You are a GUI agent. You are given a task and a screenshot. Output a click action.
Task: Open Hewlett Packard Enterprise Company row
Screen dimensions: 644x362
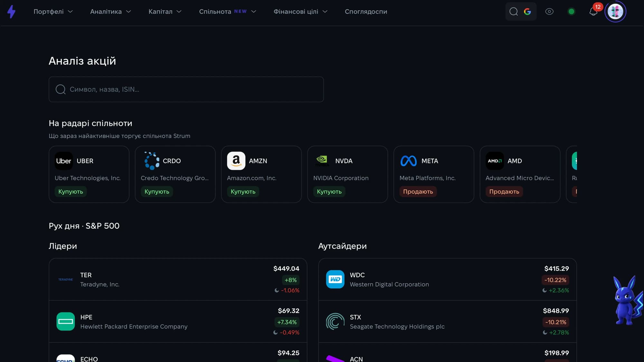178,321
